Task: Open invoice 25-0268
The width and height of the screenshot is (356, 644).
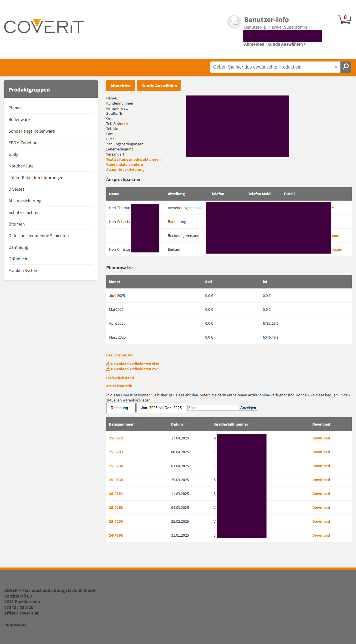Action: click(x=116, y=508)
